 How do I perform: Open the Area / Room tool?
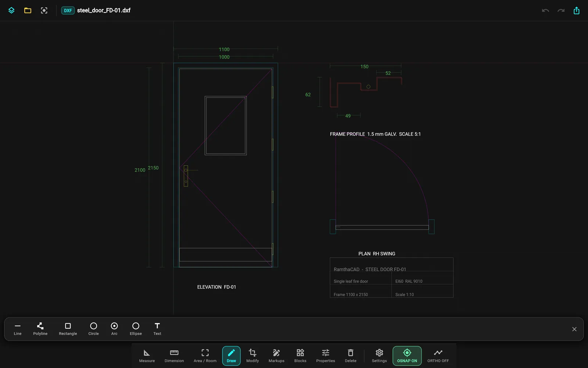click(205, 356)
